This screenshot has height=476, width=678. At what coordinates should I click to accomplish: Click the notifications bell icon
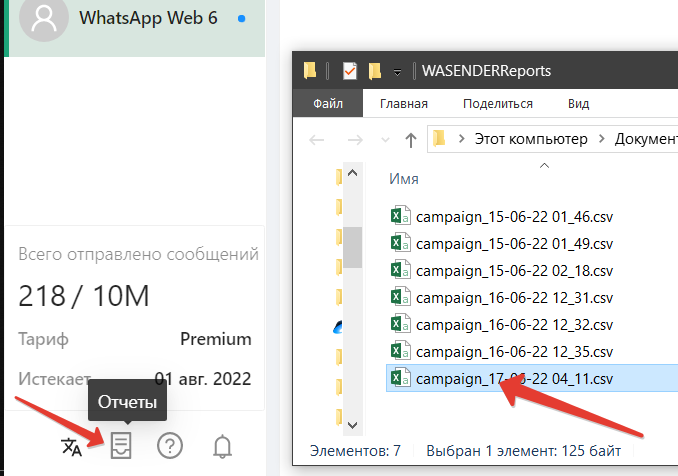(x=221, y=446)
